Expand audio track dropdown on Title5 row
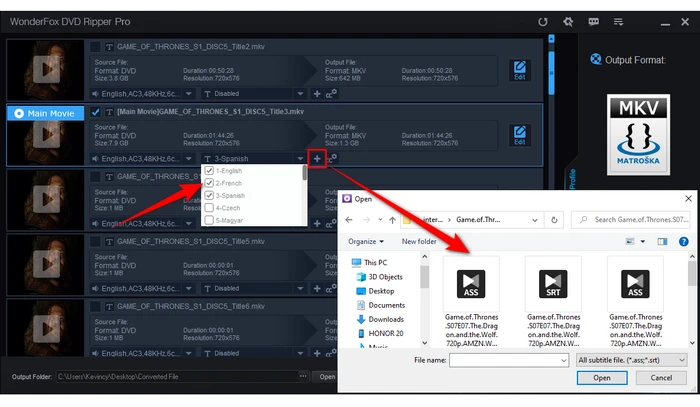 pos(189,288)
